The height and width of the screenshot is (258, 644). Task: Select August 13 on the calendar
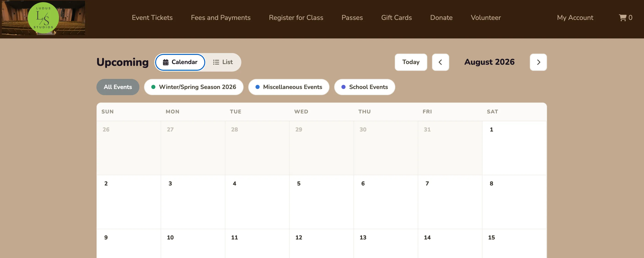coord(386,244)
